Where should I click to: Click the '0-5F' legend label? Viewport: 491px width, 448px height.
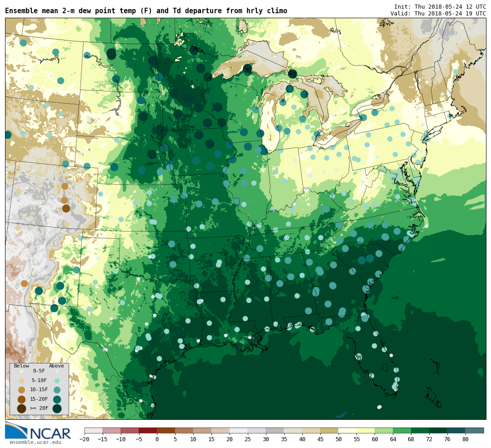pyautogui.click(x=39, y=371)
